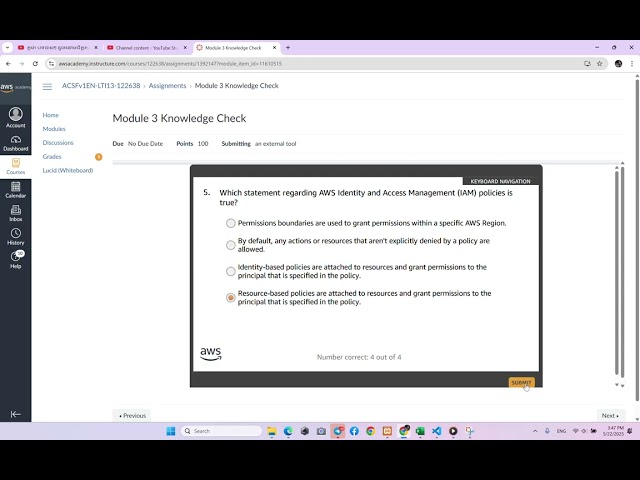Open the Account icon in sidebar
The height and width of the screenshot is (480, 640).
[16, 118]
